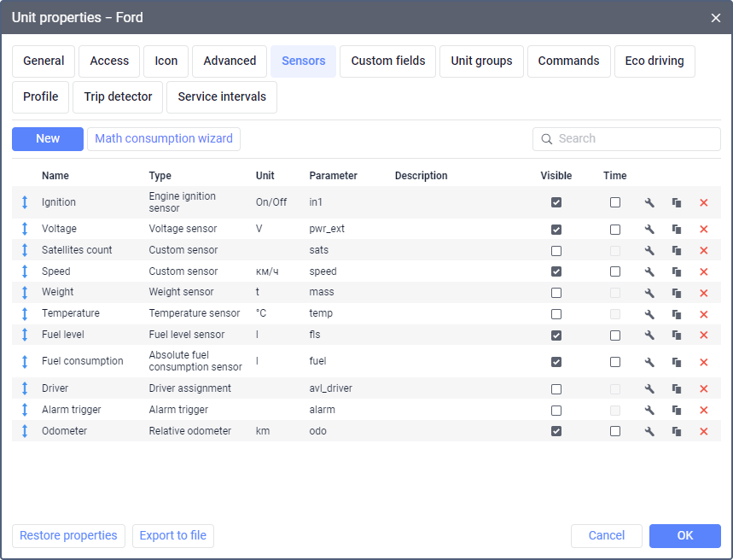This screenshot has width=733, height=560.
Task: Delete the Satellites count sensor
Action: pyautogui.click(x=704, y=251)
